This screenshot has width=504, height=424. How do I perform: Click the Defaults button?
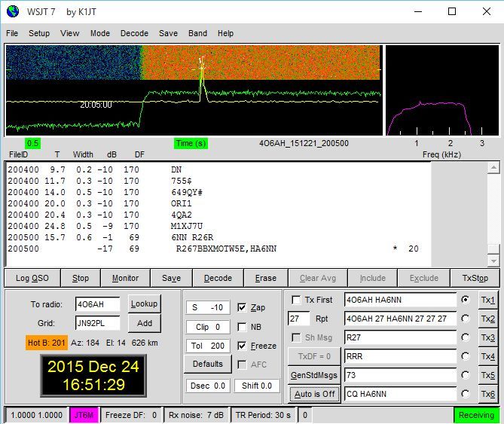click(208, 364)
